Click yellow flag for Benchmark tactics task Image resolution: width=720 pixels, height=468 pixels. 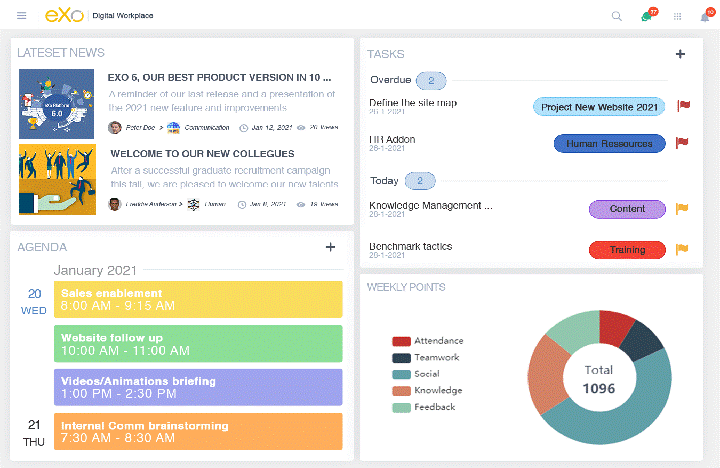(x=682, y=249)
